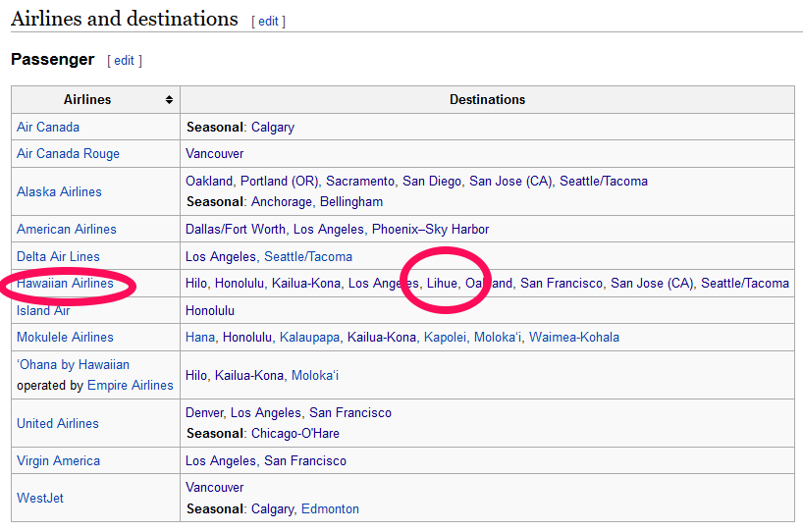803x532 pixels.
Task: Open Los Angeles in American Airlines row
Action: [328, 229]
